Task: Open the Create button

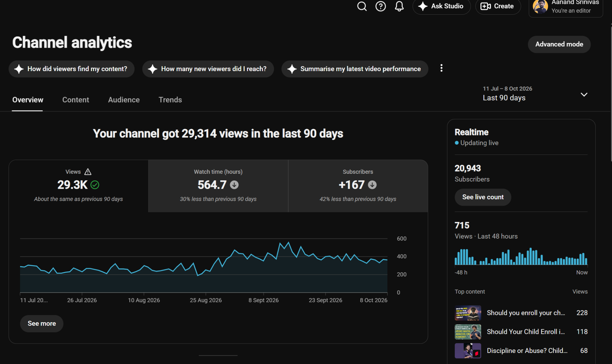Action: 498,6
